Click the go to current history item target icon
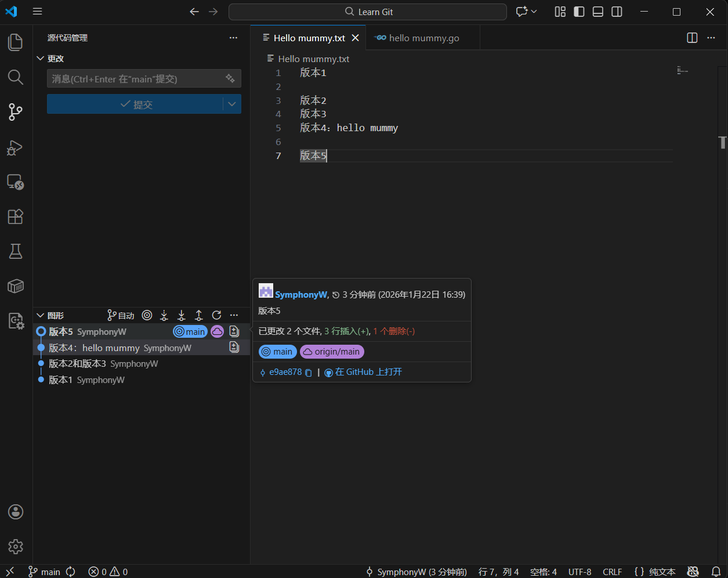 point(147,315)
